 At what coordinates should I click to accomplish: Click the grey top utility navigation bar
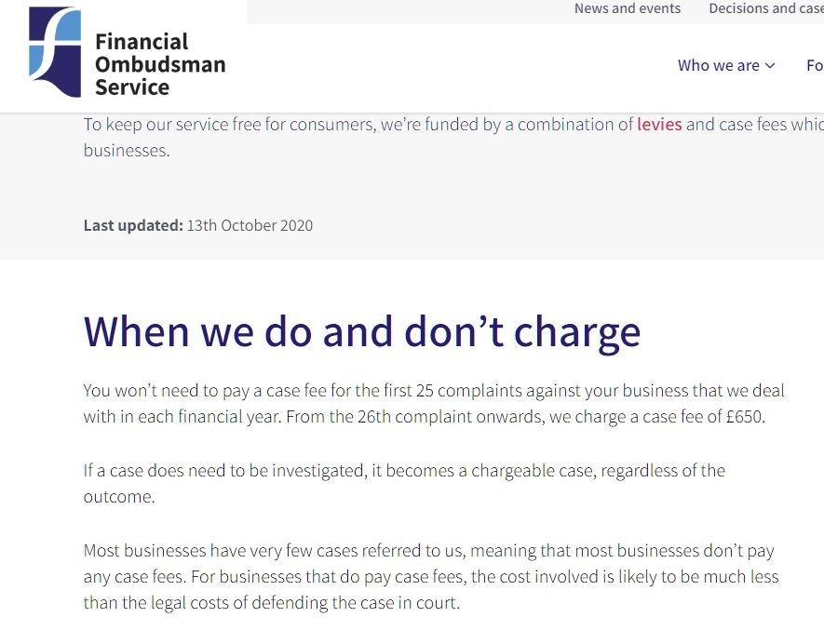click(535, 11)
